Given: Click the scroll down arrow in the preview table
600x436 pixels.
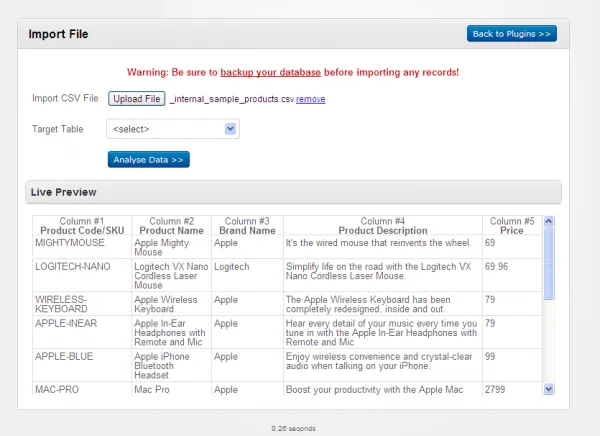Looking at the screenshot, I should click(x=548, y=388).
